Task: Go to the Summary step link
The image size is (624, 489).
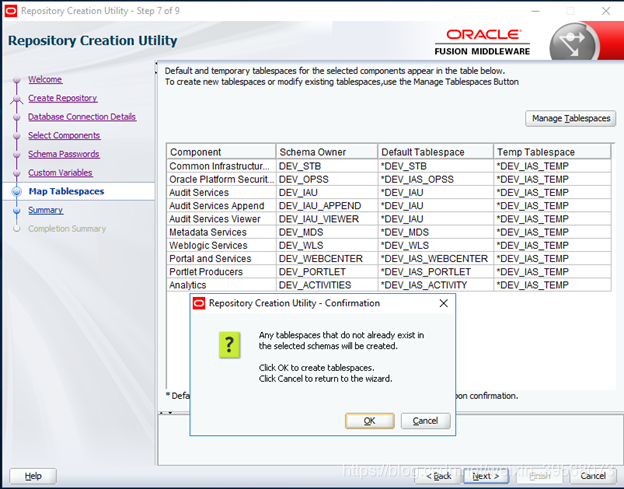Action: click(x=45, y=210)
